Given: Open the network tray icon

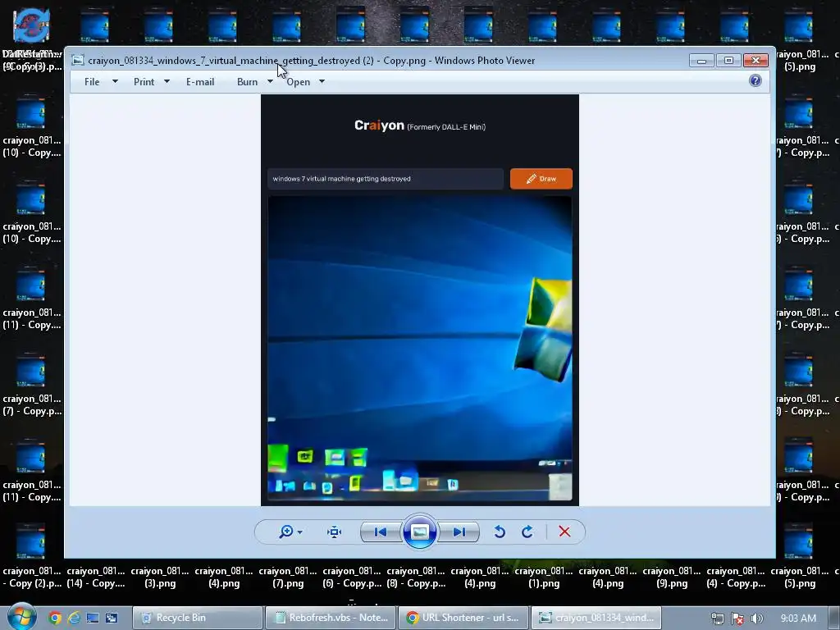Looking at the screenshot, I should click(x=717, y=619).
